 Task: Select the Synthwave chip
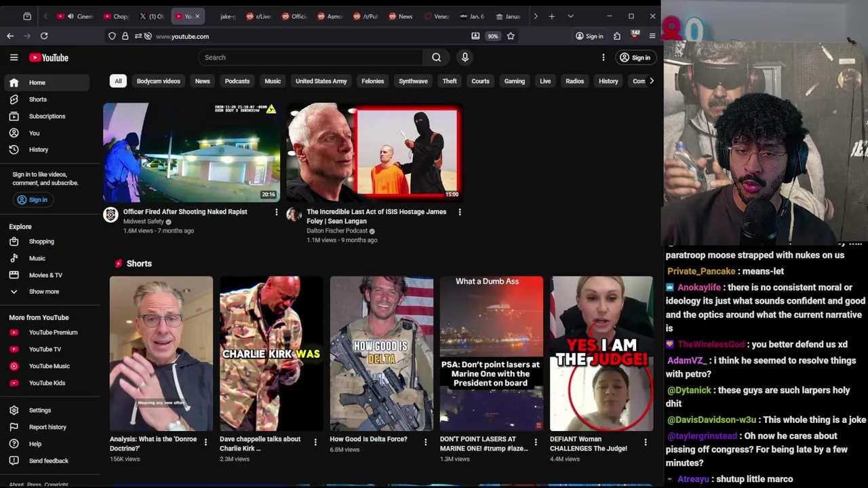(413, 81)
